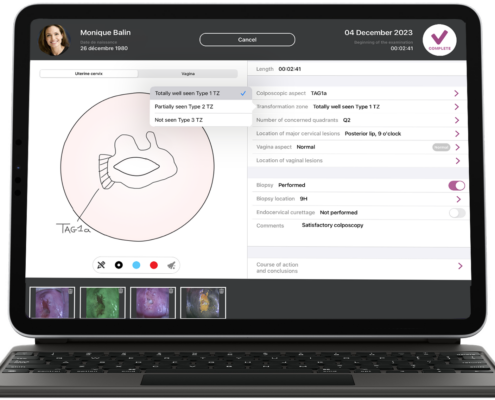Expand the Colposcopic aspect row chevron
Image resolution: width=495 pixels, height=400 pixels.
click(x=456, y=93)
